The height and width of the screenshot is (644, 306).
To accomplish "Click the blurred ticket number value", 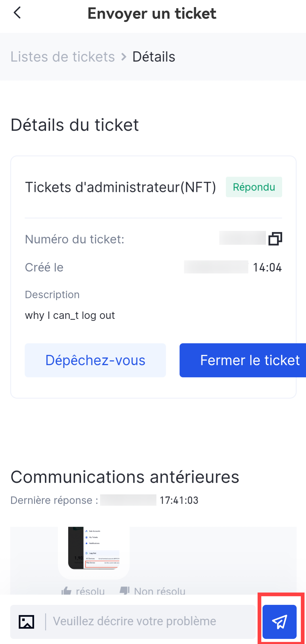I will pyautogui.click(x=242, y=238).
